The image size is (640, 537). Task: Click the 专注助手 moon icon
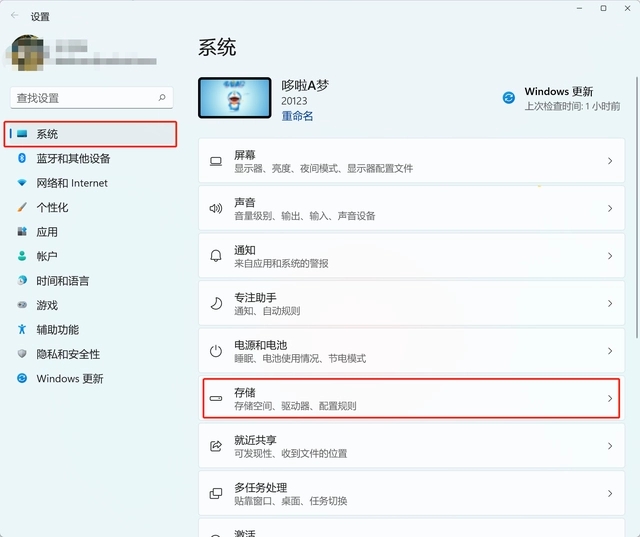[x=216, y=304]
